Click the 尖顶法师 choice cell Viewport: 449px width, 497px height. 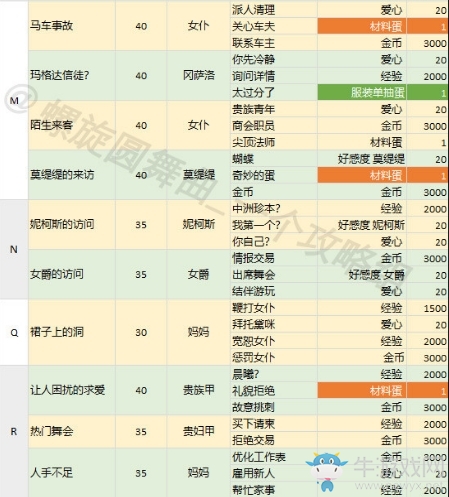point(274,142)
